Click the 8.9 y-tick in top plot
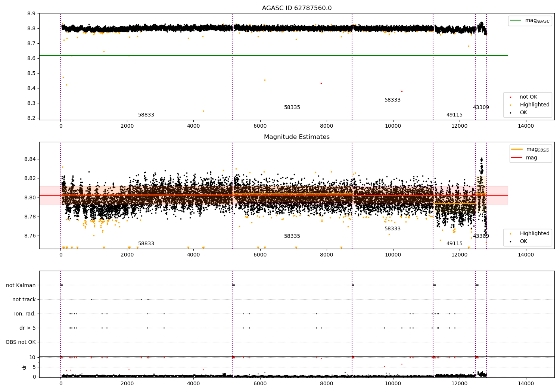This screenshot has height=392, width=560. coord(32,14)
